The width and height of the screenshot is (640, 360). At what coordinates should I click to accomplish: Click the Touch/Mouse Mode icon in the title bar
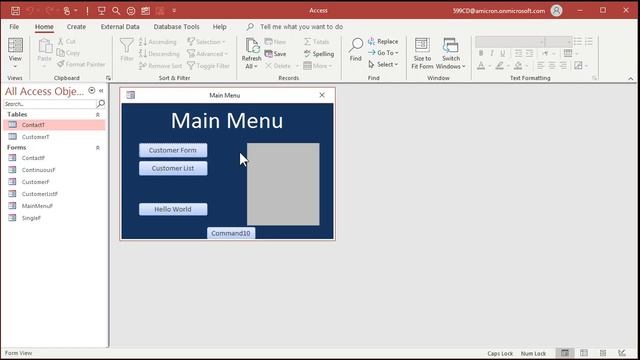tap(67, 11)
